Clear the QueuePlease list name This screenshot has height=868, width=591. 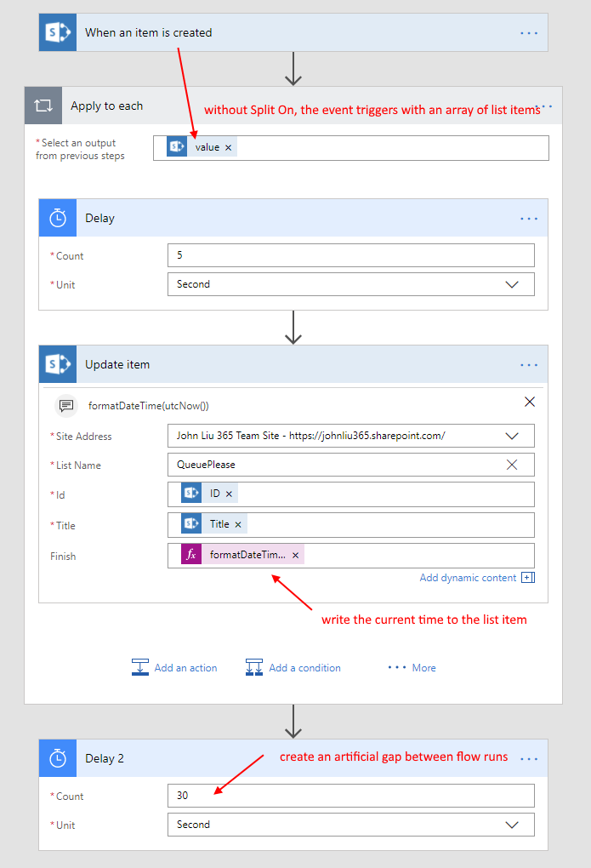(512, 465)
